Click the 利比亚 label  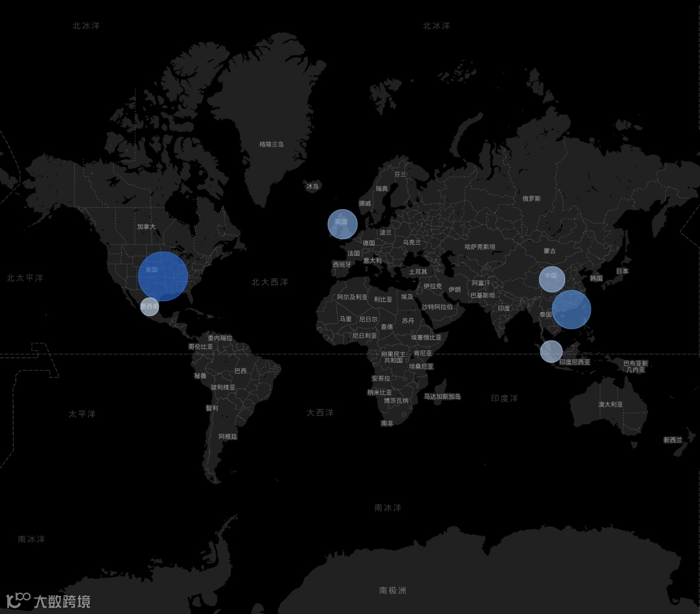click(x=383, y=299)
